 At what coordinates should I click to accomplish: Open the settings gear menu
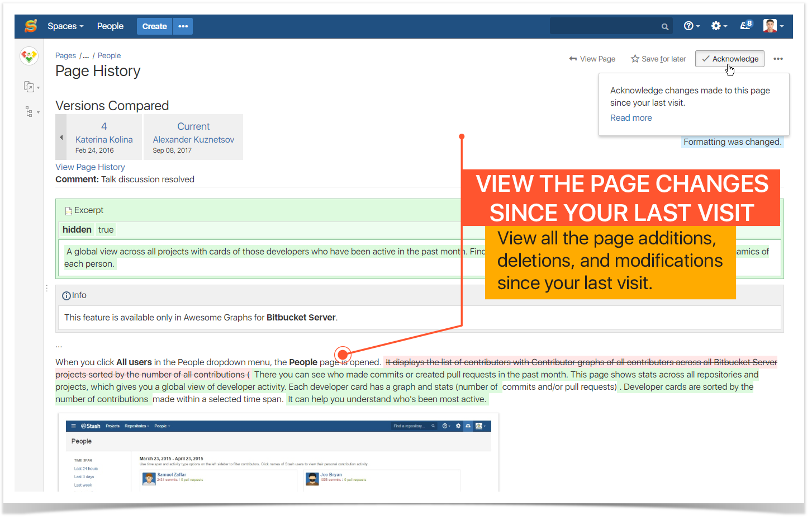pyautogui.click(x=719, y=26)
